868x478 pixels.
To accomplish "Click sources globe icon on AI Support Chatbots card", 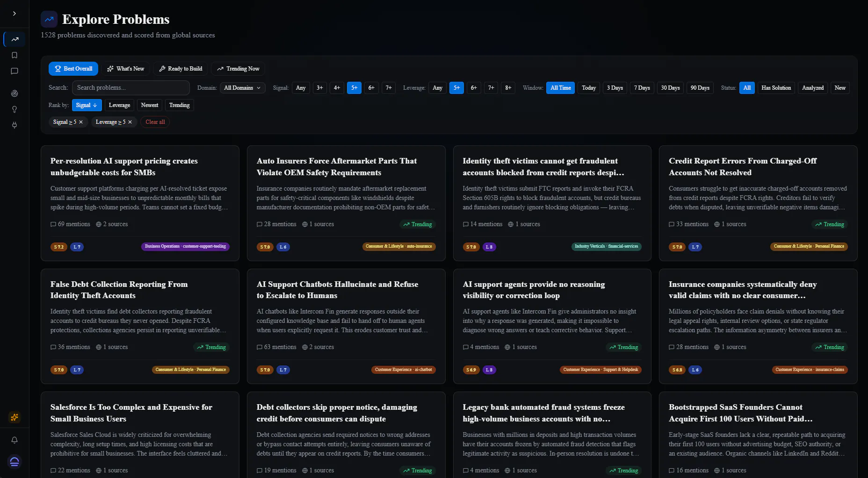I will (305, 347).
